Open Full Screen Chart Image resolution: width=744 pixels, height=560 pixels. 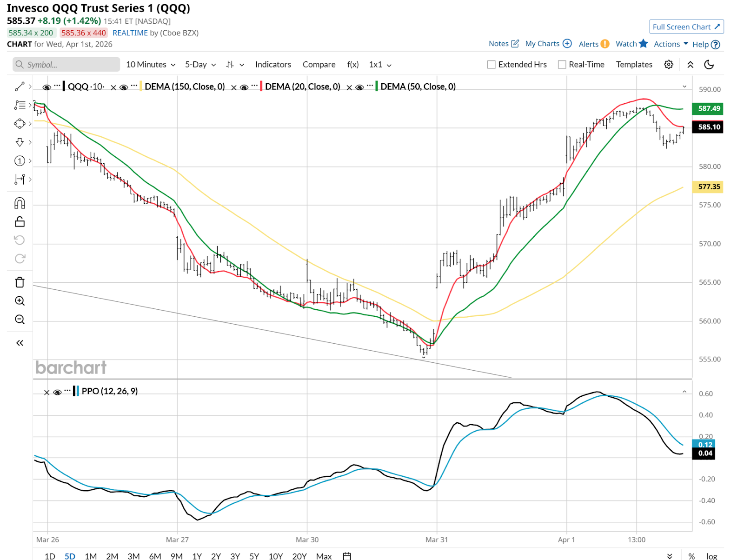pyautogui.click(x=686, y=27)
